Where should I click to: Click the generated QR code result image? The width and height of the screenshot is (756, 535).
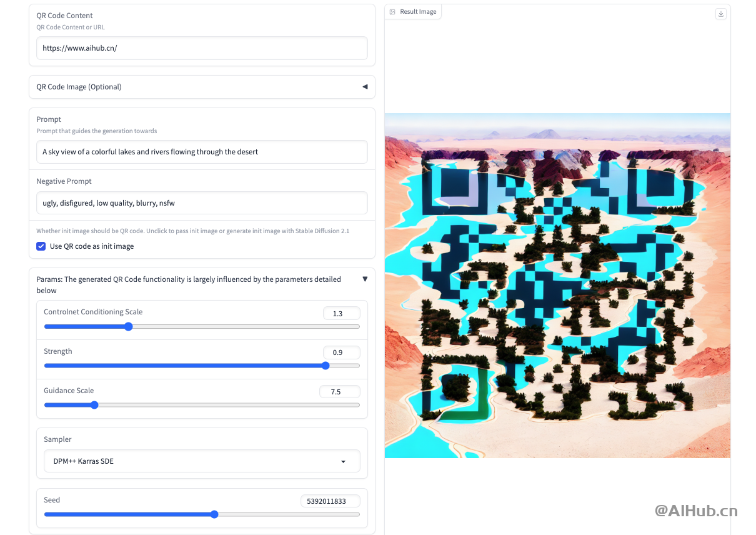click(557, 286)
